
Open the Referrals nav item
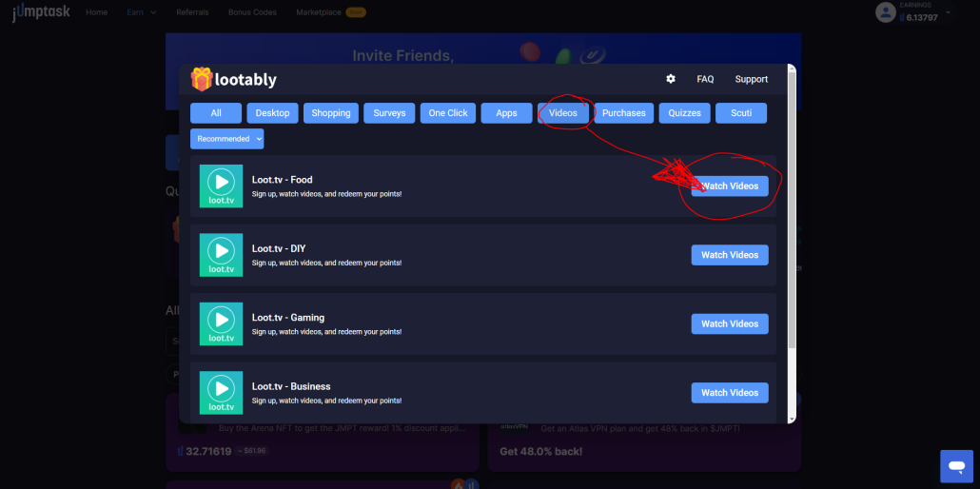tap(192, 12)
